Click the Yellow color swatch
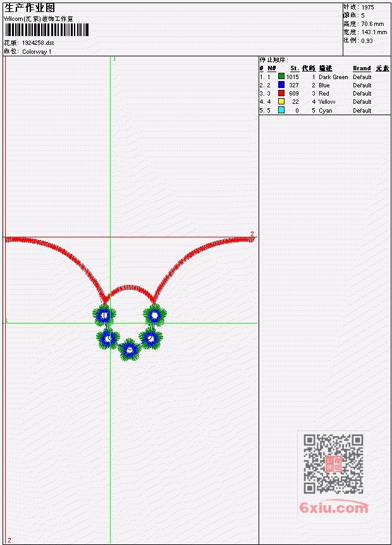The width and height of the screenshot is (392, 545). click(x=281, y=101)
